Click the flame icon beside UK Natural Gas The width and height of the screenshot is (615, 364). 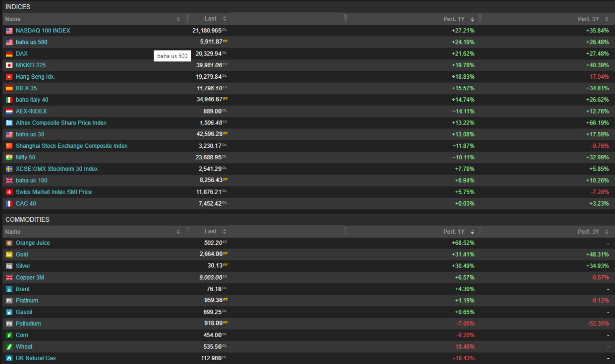[x=9, y=358]
